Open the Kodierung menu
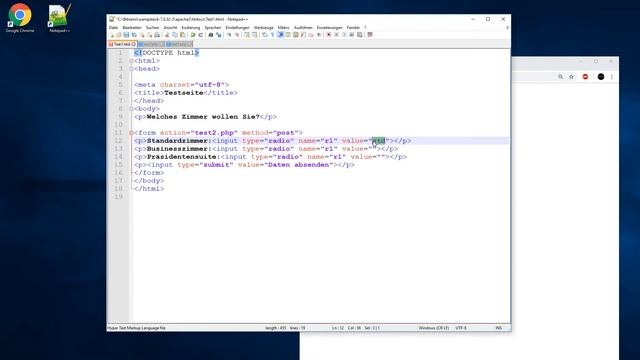The height and width of the screenshot is (360, 640). click(x=191, y=28)
